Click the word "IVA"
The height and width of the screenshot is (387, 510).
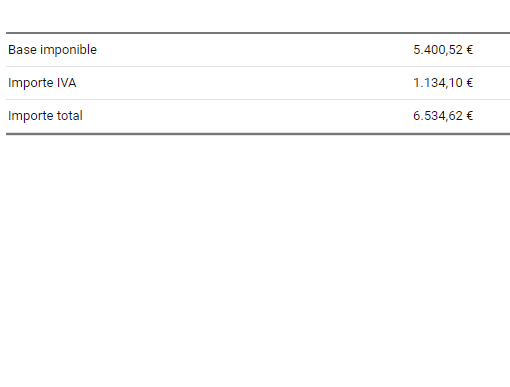66,83
